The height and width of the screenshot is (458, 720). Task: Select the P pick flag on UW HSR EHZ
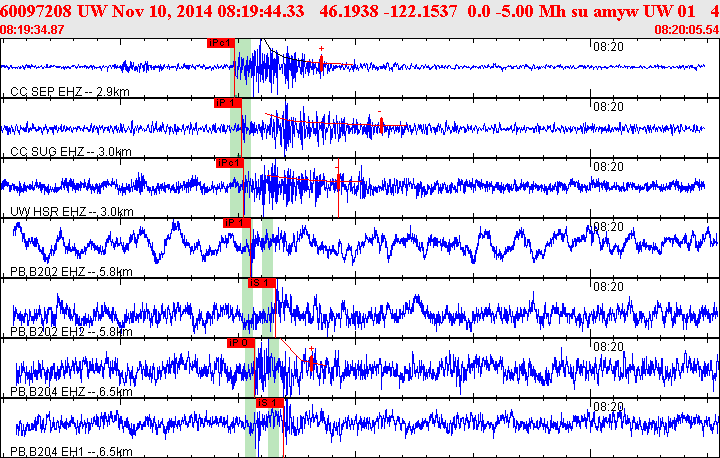(229, 163)
